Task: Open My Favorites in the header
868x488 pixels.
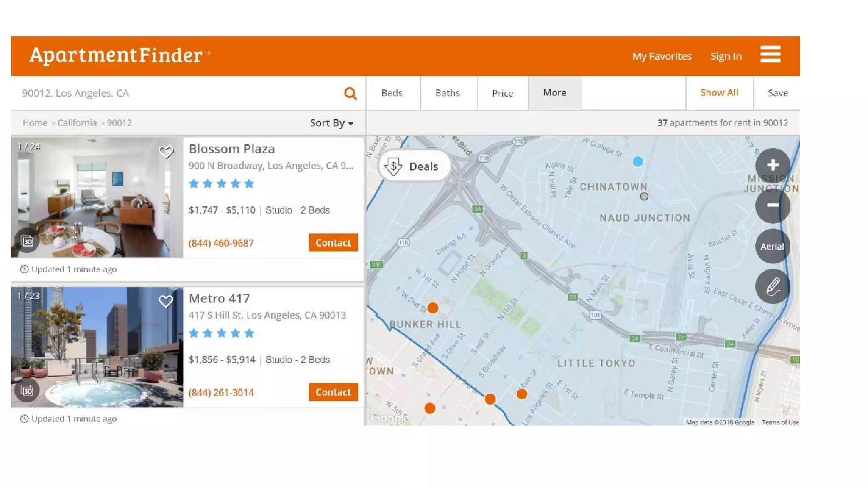Action: (x=662, y=56)
